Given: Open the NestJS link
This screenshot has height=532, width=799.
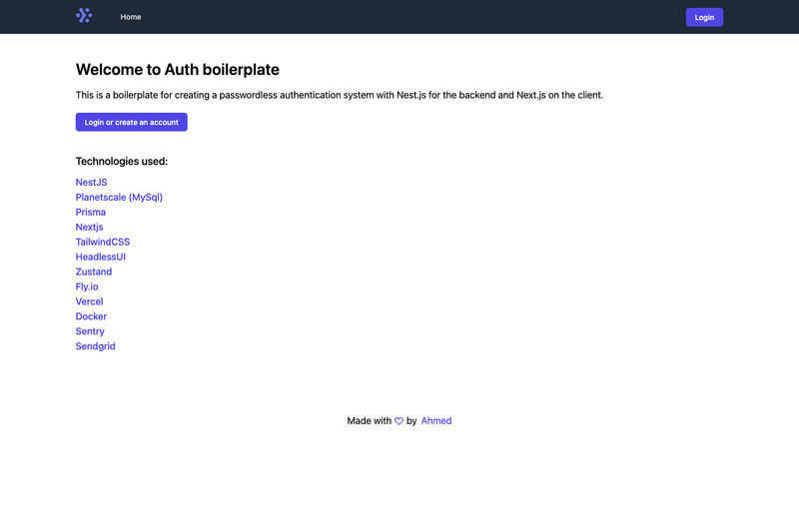Looking at the screenshot, I should point(91,183).
